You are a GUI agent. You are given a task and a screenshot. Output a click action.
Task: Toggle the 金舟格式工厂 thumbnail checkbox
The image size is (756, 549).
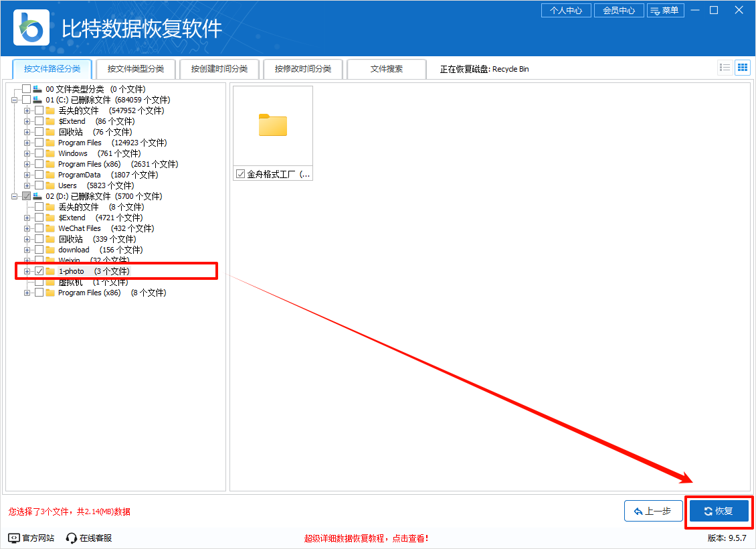(x=241, y=174)
